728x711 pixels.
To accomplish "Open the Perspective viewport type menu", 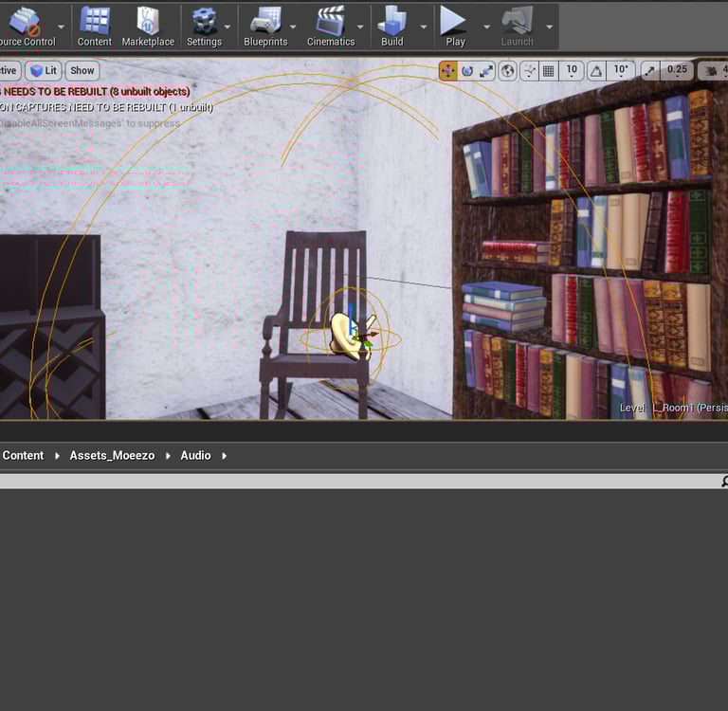I will [9, 70].
